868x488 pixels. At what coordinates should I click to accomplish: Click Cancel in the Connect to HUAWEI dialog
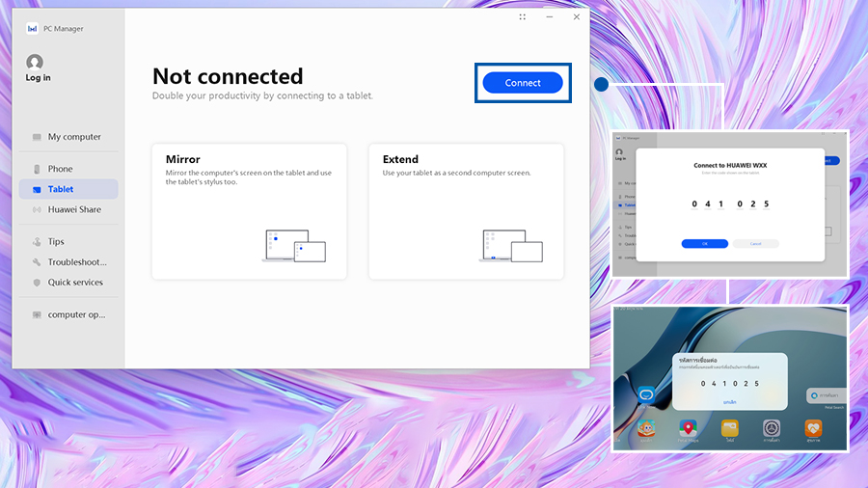point(755,244)
